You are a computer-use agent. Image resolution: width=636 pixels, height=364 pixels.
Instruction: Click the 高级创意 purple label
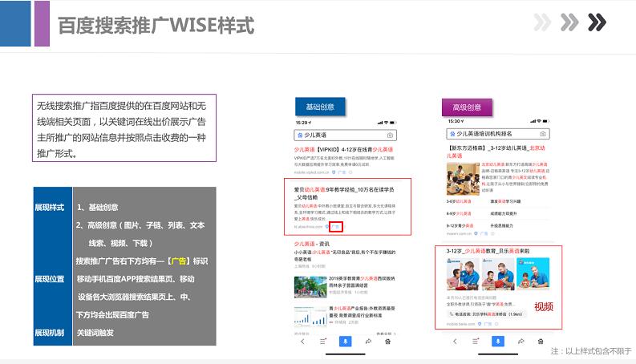(468, 107)
